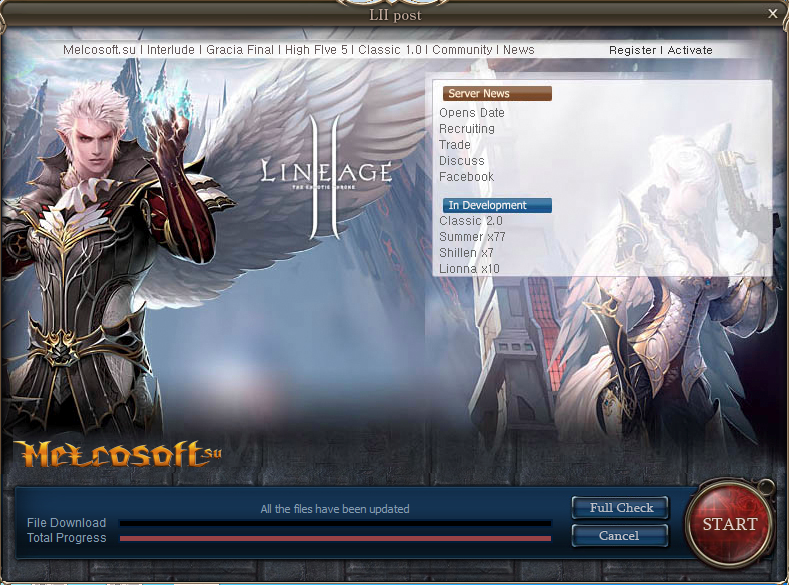Open the Opens Date news item
Image resolution: width=789 pixels, height=585 pixels.
pyautogui.click(x=471, y=113)
